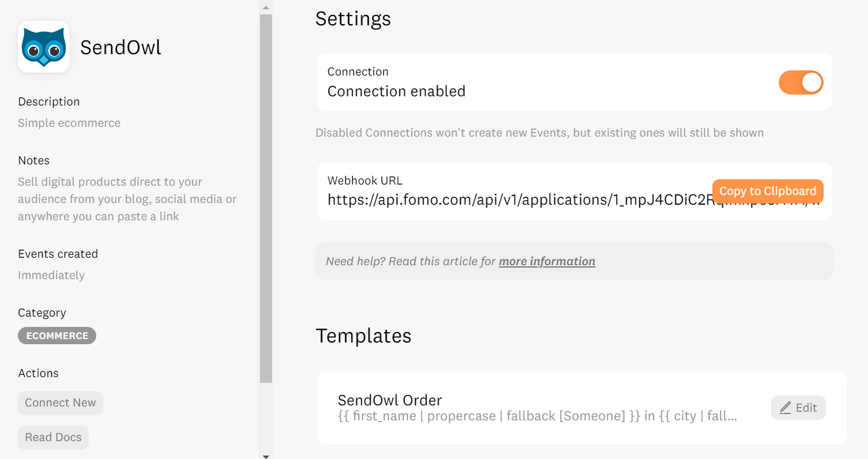868x459 pixels.
Task: Click the Templates section heading
Action: pos(364,336)
